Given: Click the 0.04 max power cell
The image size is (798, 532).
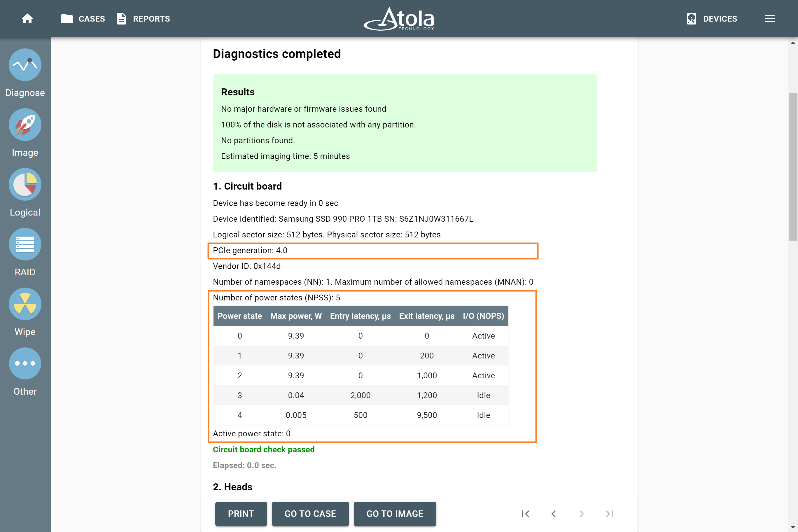Looking at the screenshot, I should (296, 395).
